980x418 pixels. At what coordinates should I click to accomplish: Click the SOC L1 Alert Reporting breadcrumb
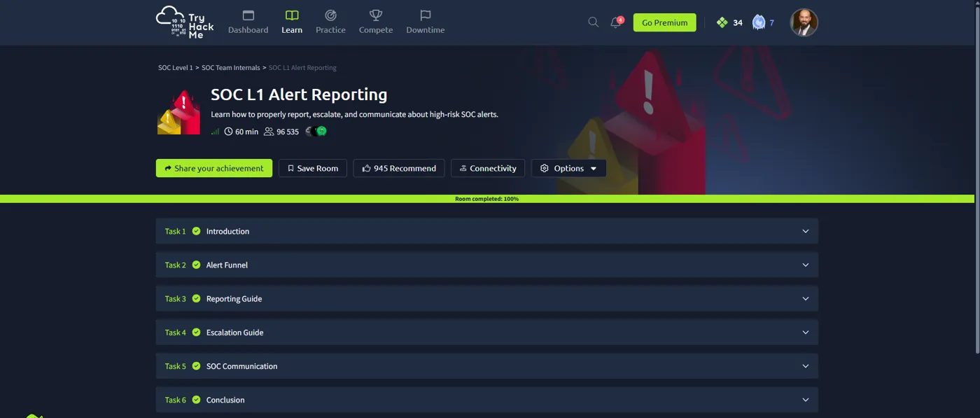tap(302, 68)
